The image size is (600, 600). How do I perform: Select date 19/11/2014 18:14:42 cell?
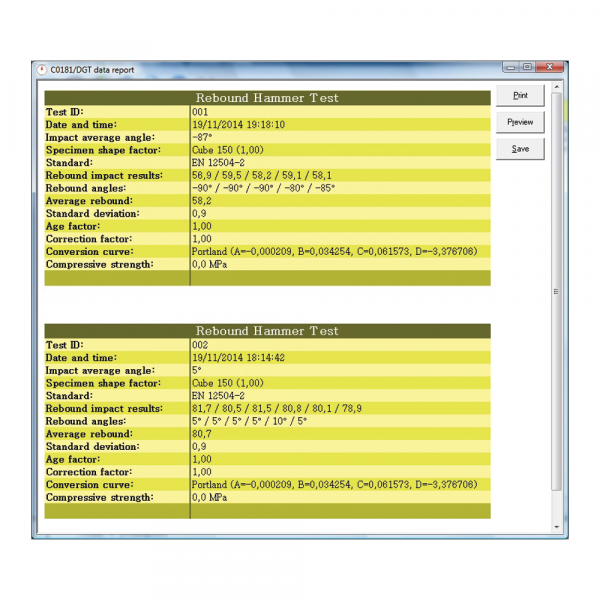tap(238, 357)
